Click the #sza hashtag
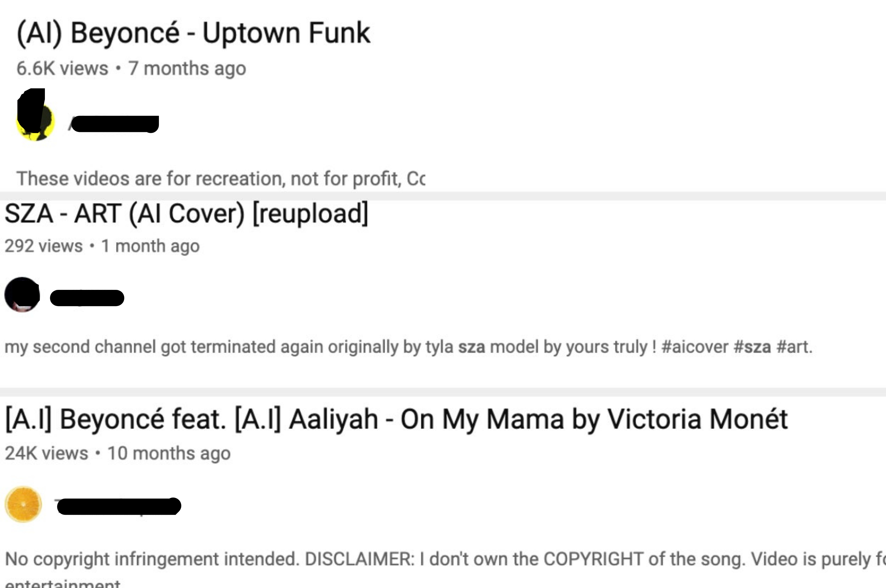This screenshot has height=588, width=886. (753, 347)
